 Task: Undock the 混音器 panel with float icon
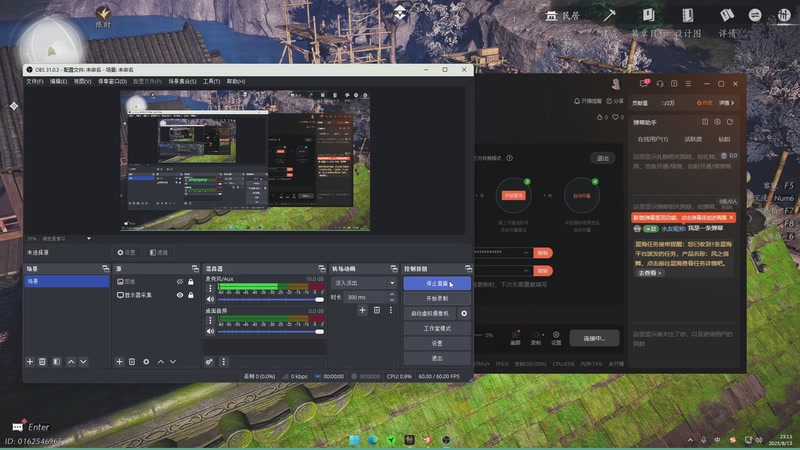(321, 268)
